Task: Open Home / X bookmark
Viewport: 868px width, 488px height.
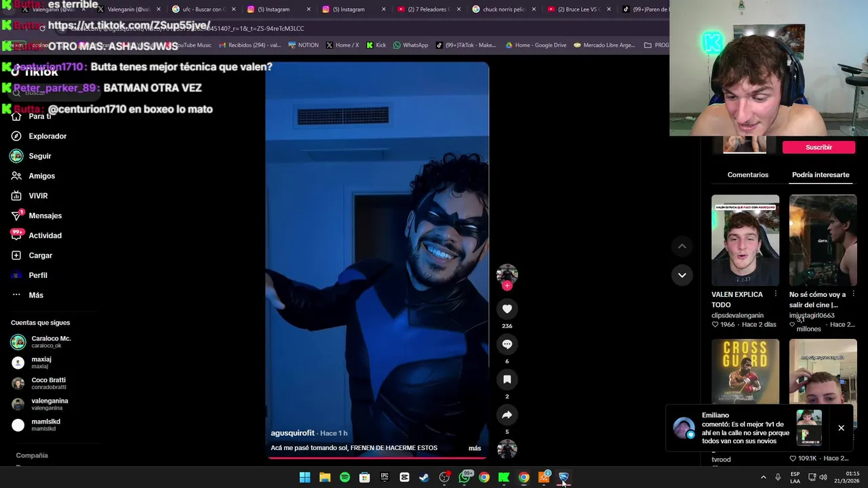Action: 342,45
